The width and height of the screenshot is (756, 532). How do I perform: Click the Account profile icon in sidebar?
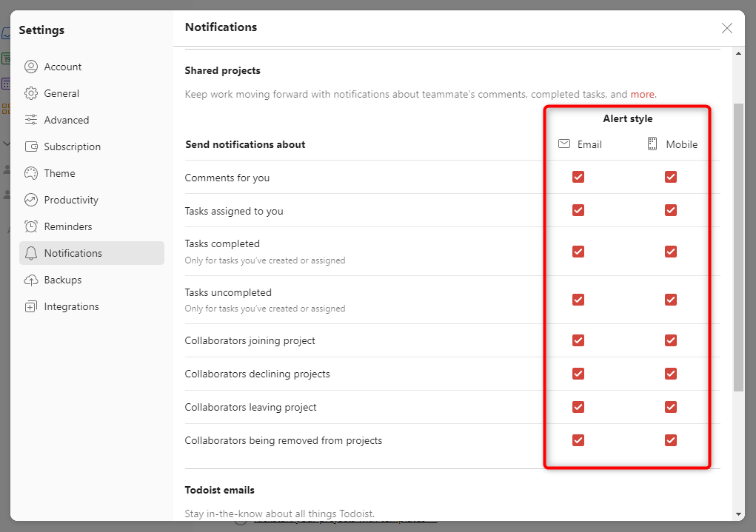pos(31,67)
